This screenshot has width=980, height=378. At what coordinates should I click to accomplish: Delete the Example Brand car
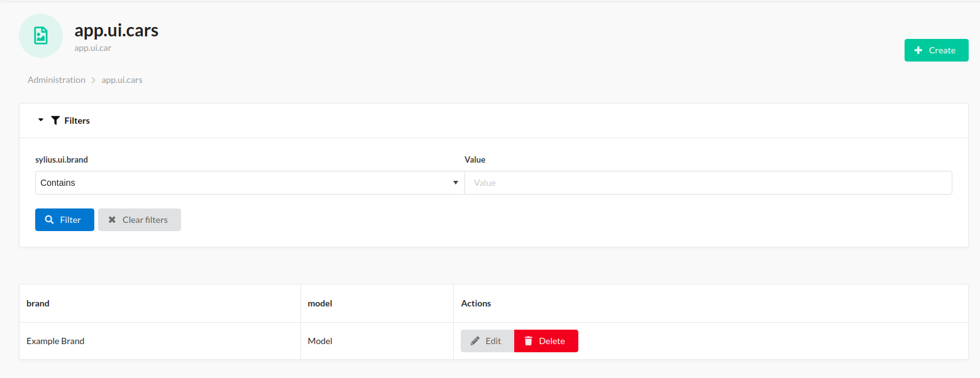546,341
